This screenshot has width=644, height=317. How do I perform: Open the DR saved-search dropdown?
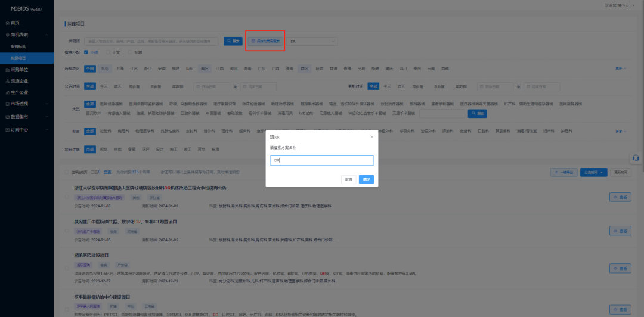tap(312, 41)
